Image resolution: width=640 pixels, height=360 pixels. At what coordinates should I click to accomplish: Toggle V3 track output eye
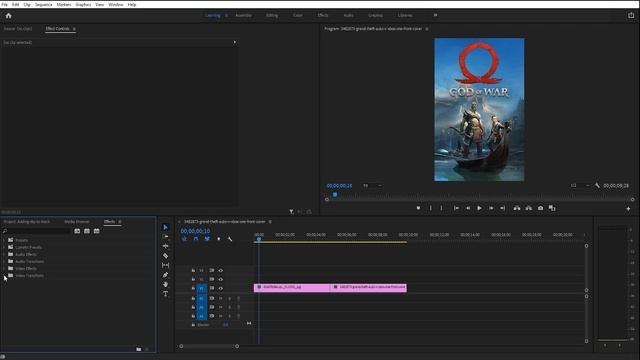point(220,270)
